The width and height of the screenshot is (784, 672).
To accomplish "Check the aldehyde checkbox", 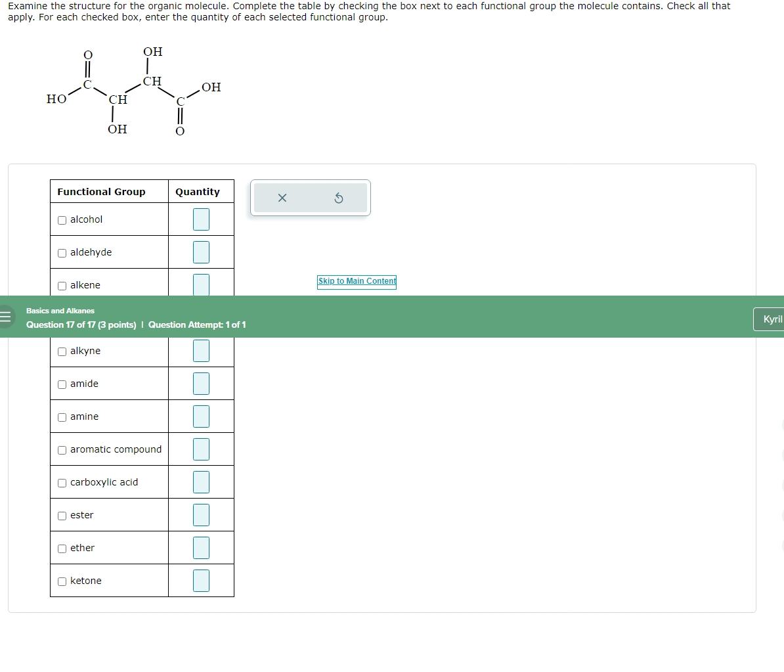I will click(x=61, y=252).
